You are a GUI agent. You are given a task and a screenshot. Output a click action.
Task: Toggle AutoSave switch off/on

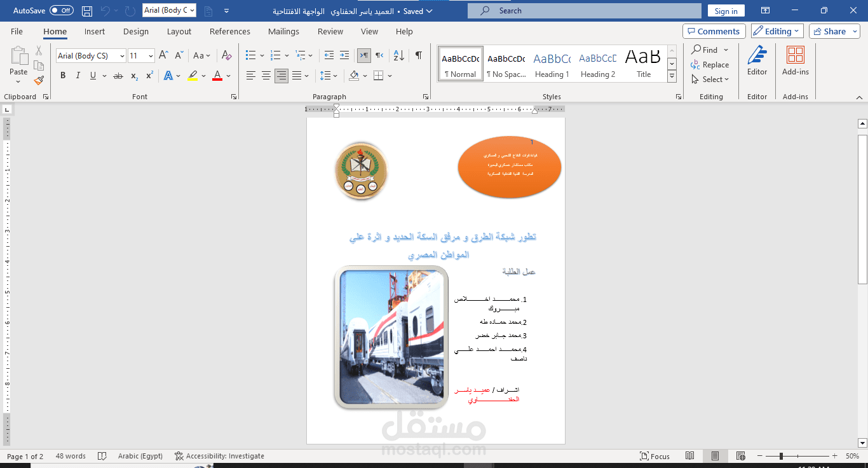[62, 11]
